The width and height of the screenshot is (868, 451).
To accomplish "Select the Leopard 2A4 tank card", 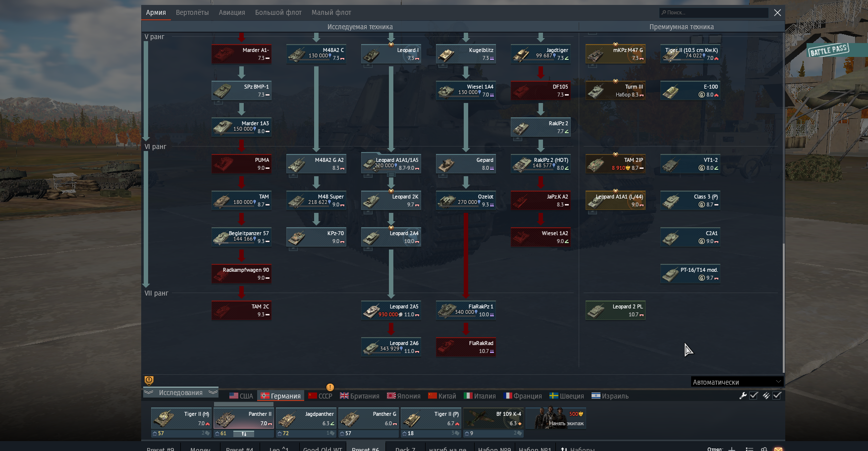I will (391, 237).
